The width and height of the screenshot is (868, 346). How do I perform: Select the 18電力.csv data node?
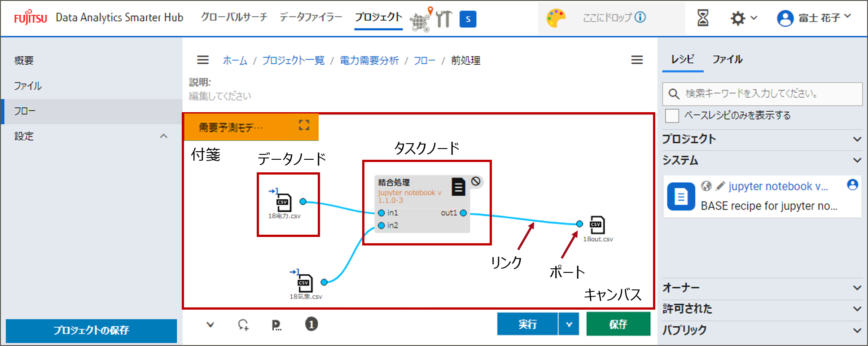[x=284, y=203]
